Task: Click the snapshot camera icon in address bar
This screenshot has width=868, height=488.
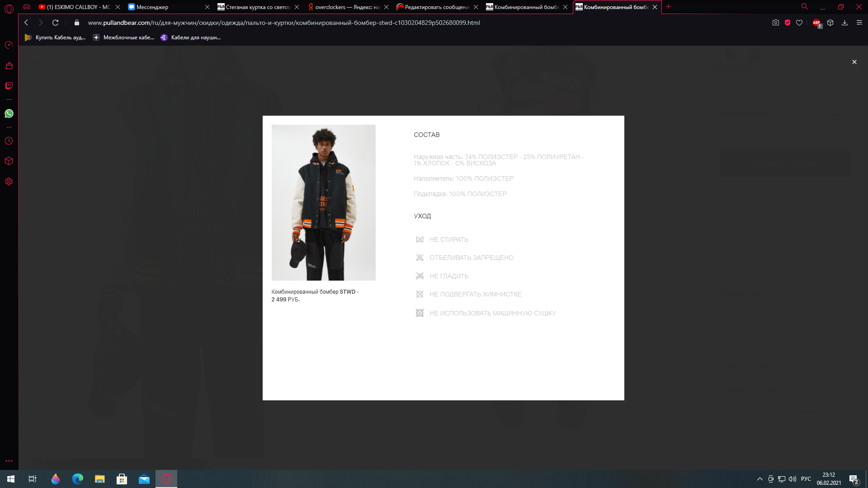Action: click(776, 23)
